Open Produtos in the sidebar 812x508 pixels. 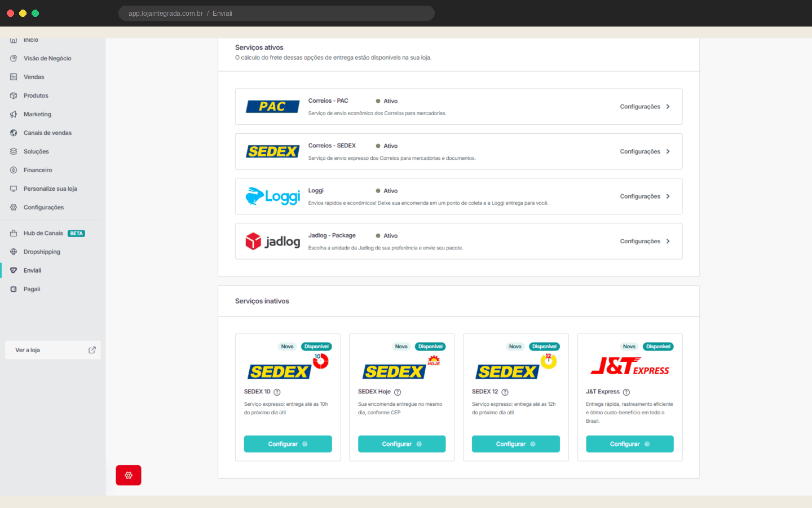click(36, 95)
